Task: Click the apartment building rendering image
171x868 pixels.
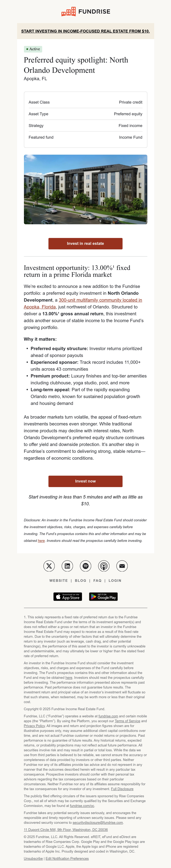Action: pos(85,189)
